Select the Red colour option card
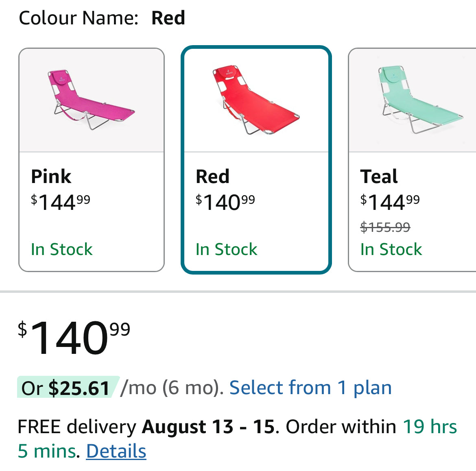The width and height of the screenshot is (476, 471). point(256,159)
